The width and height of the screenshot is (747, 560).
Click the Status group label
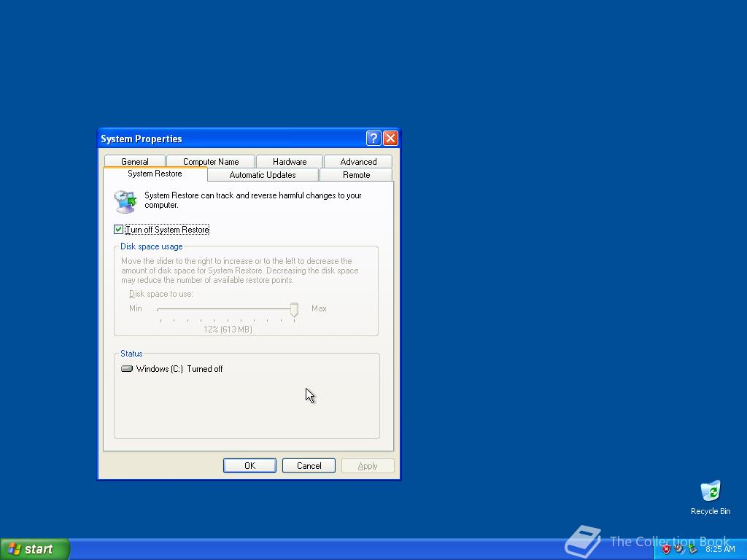(131, 354)
